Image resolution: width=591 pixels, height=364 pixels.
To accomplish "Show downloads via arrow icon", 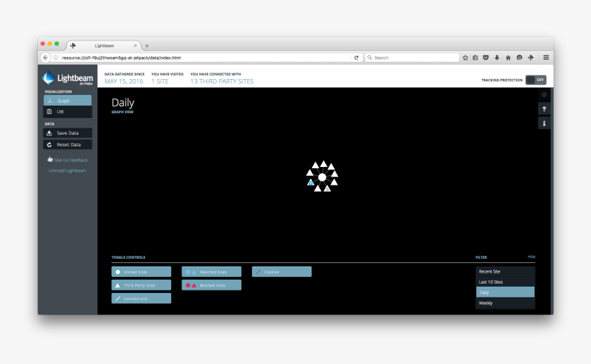I will point(497,58).
